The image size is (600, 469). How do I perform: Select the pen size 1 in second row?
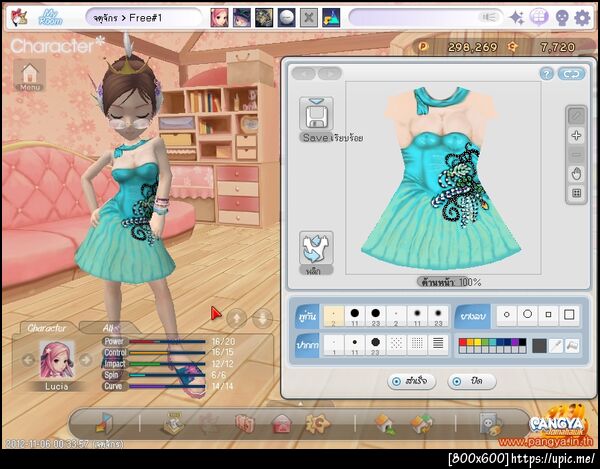[x=334, y=345]
